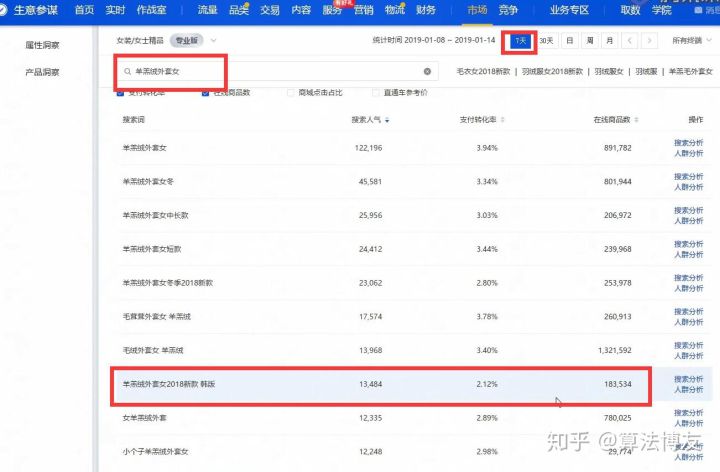Click the 122,196 search popularity value
720x472 pixels.
coord(368,148)
